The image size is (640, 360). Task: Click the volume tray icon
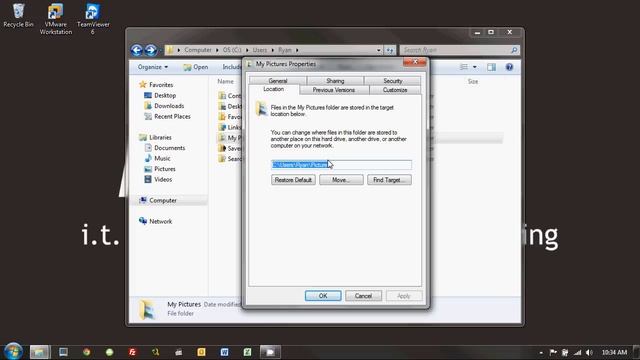coord(589,352)
